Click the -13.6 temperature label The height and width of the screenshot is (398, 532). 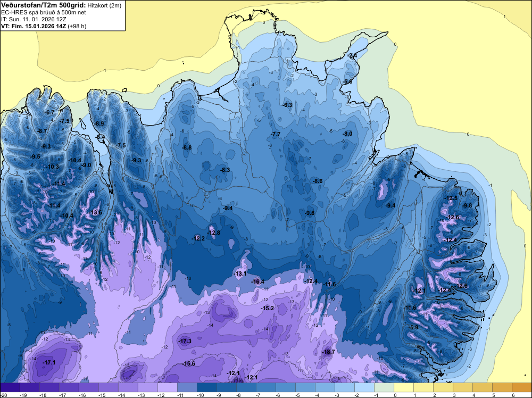coord(95,212)
